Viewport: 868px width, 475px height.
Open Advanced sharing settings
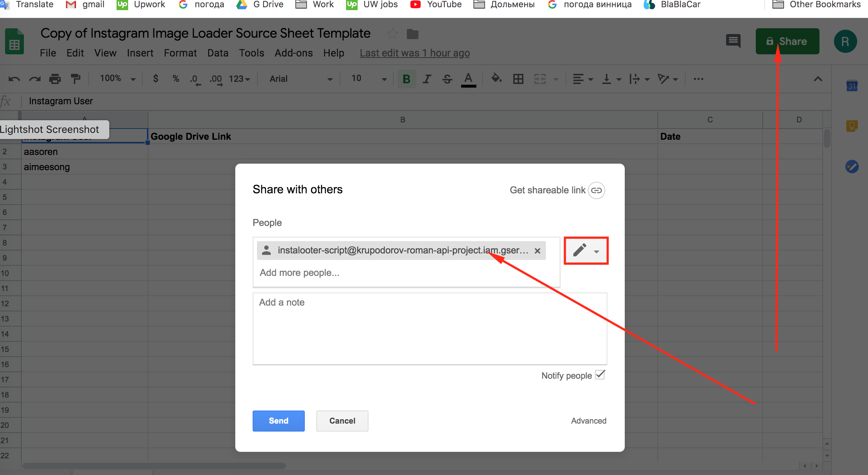[x=589, y=421]
